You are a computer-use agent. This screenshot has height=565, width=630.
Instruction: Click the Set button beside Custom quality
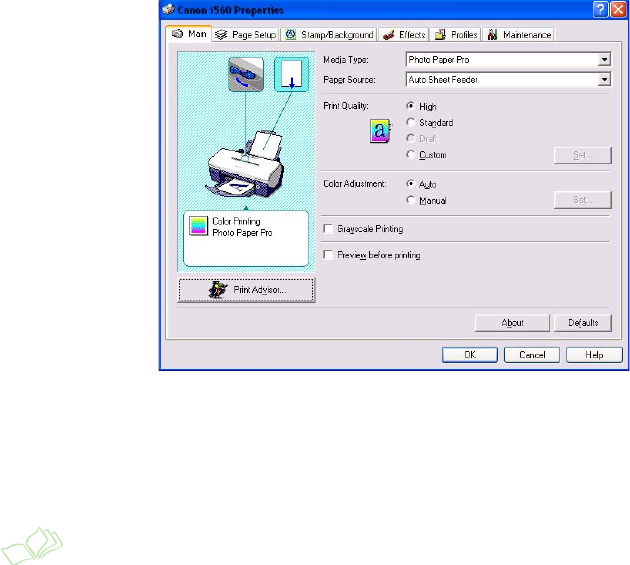[583, 155]
